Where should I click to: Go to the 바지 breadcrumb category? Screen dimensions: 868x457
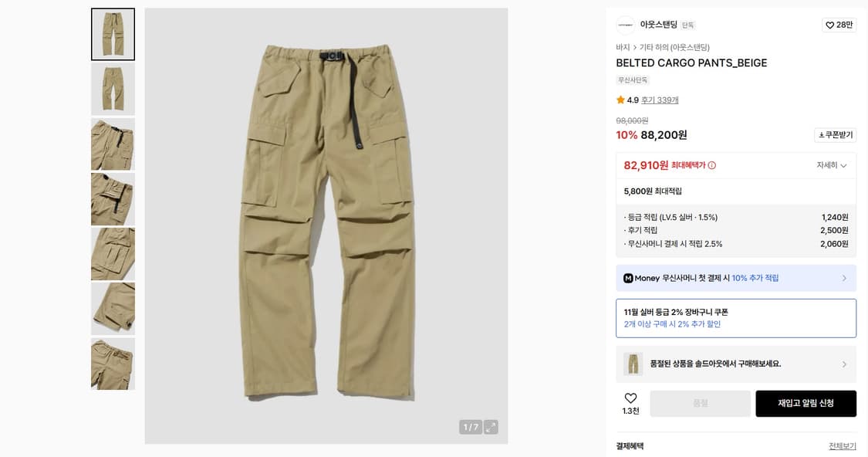623,48
